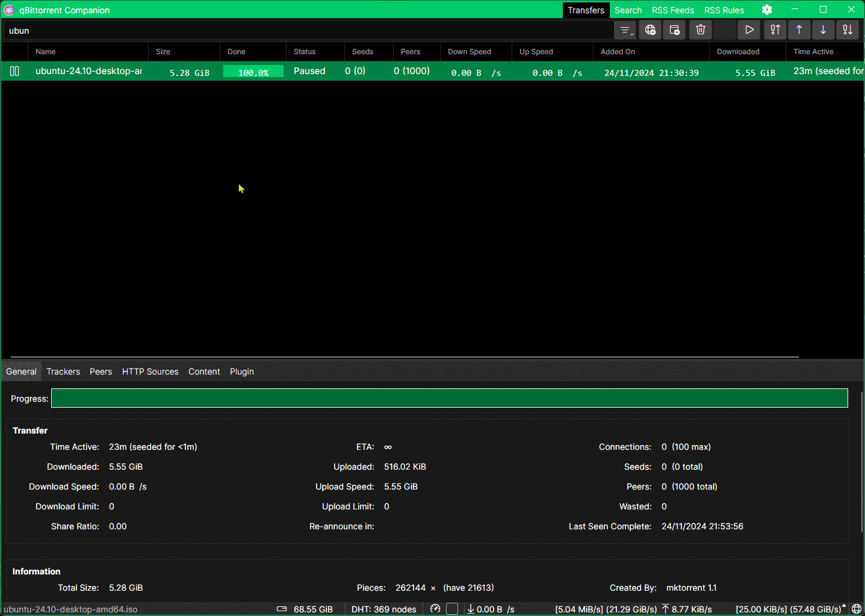Click the search field containing 'ubun'
Screen dimensions: 865x616
pos(308,30)
